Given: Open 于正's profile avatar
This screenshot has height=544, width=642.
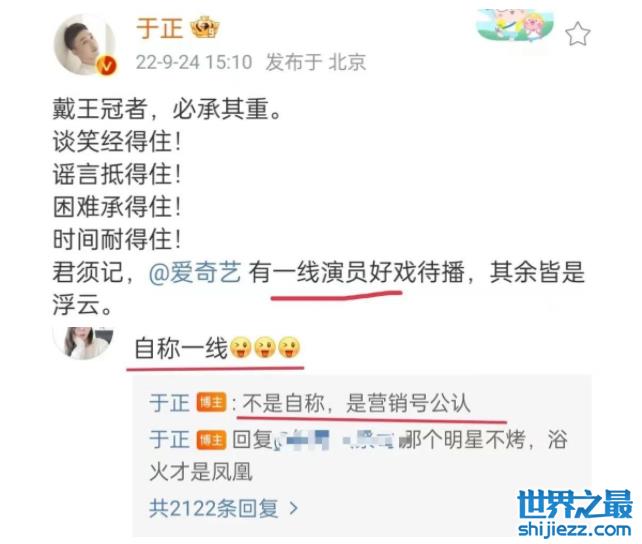Looking at the screenshot, I should [85, 45].
